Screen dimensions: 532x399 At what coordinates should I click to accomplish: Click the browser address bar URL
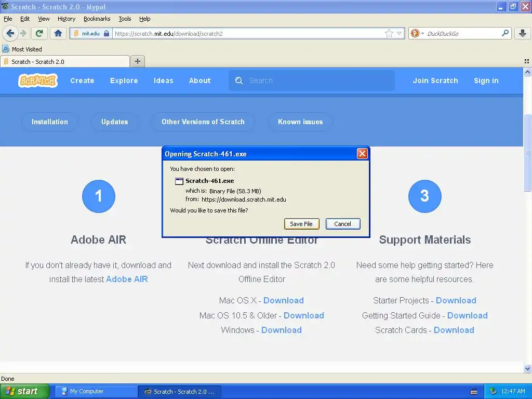[248, 33]
